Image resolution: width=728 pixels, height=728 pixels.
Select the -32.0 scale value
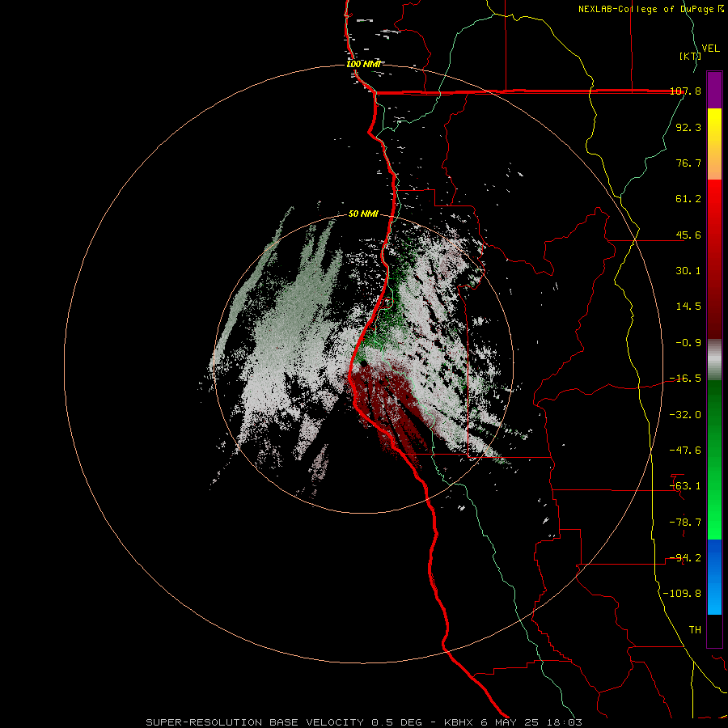point(685,415)
